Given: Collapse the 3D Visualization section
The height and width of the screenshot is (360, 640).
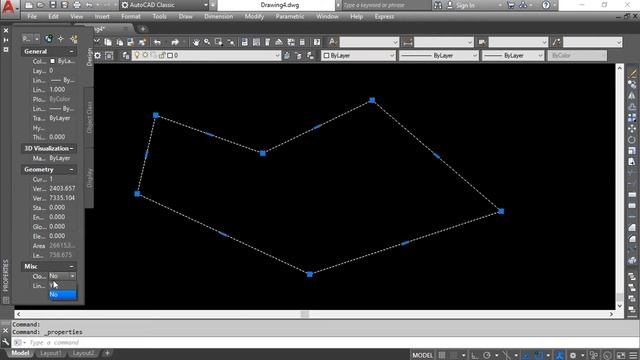Looking at the screenshot, I should [x=72, y=148].
